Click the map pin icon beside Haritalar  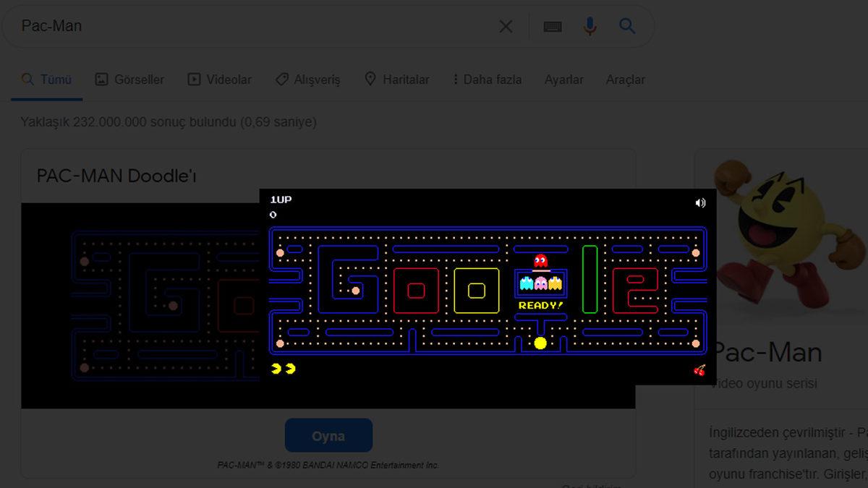click(x=370, y=80)
